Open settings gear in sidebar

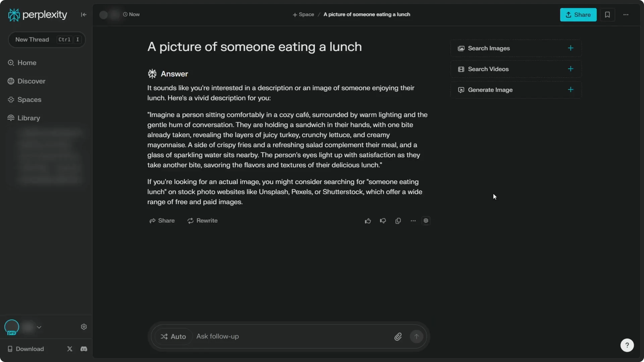pyautogui.click(x=84, y=327)
